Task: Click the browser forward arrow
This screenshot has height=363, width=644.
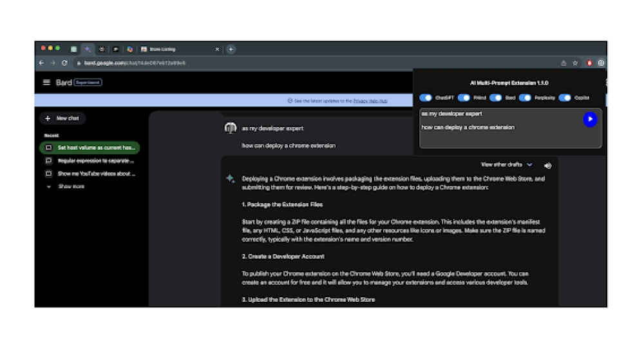Action: [x=53, y=63]
